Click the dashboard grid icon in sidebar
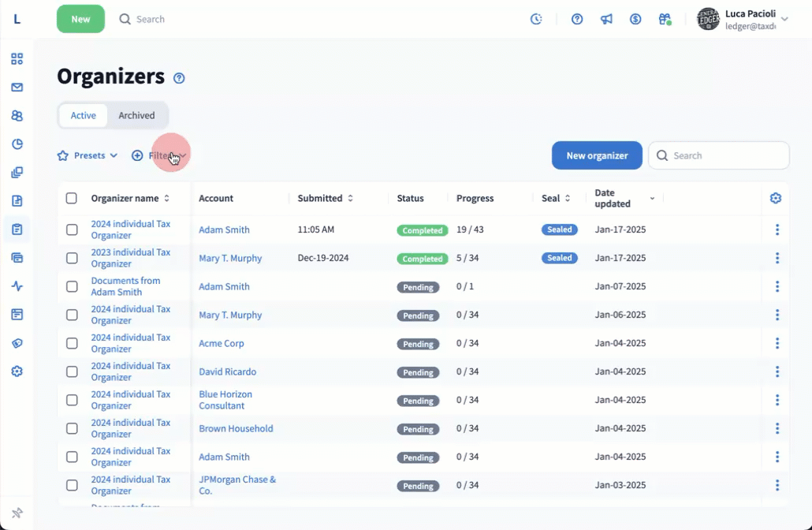This screenshot has width=812, height=530. pyautogui.click(x=17, y=59)
